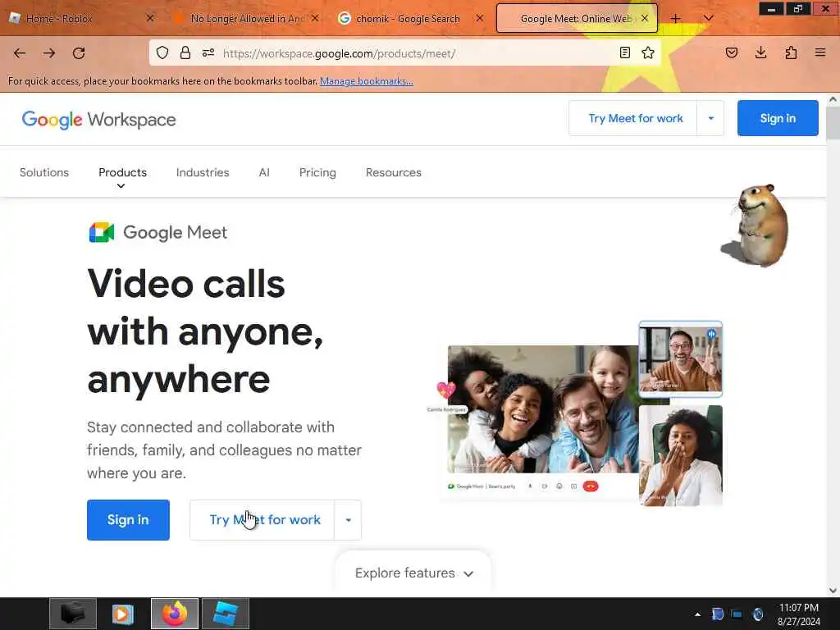Viewport: 840px width, 630px height.
Task: Bookmark this page with the star icon
Action: tap(648, 52)
